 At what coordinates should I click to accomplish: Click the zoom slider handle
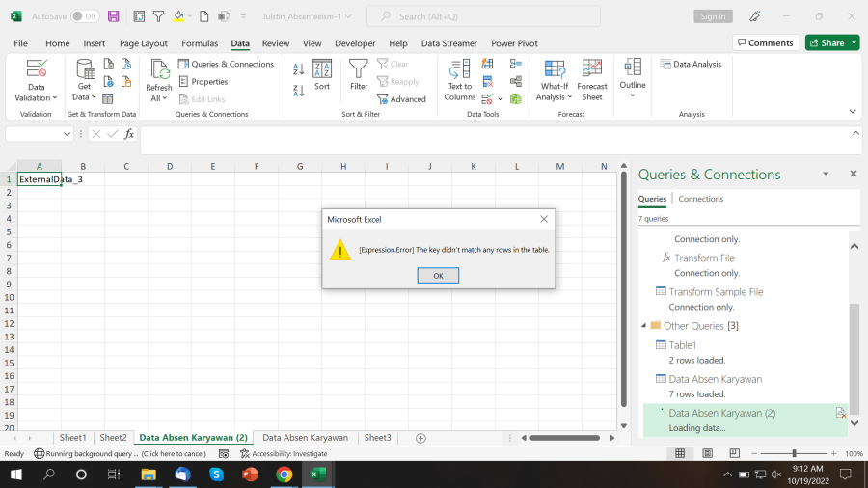click(x=794, y=453)
